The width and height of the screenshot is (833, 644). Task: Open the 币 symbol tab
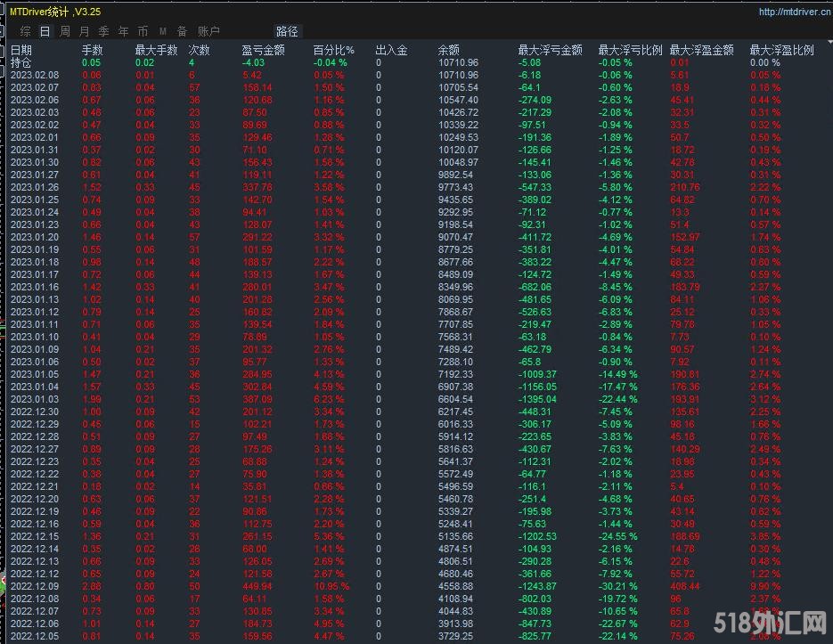point(143,31)
